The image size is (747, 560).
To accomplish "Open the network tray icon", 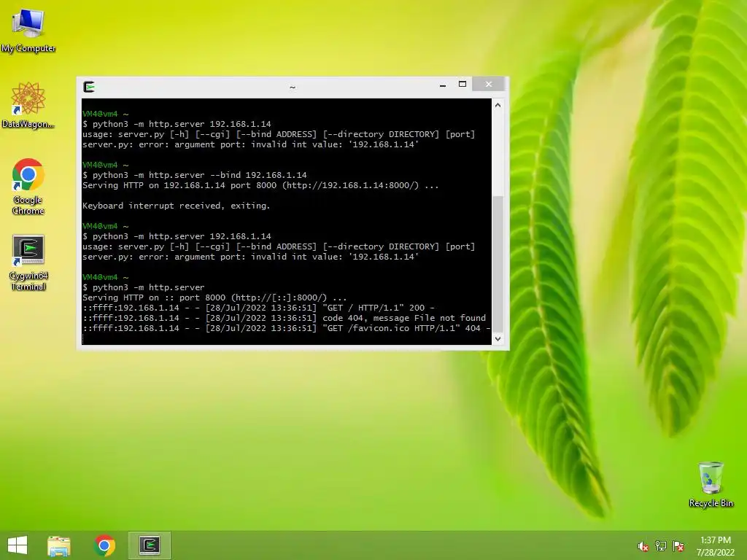I will (x=661, y=546).
